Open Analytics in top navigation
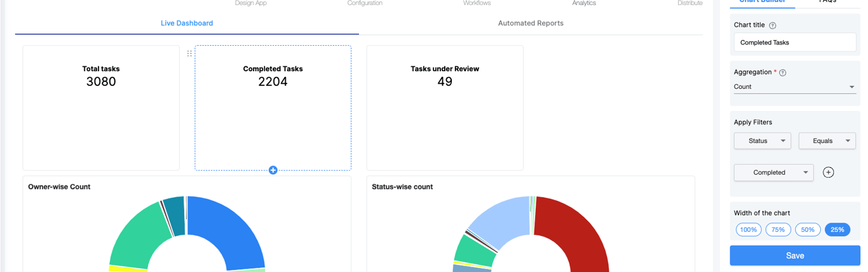Screen dimensions: 868x272 coord(584,3)
